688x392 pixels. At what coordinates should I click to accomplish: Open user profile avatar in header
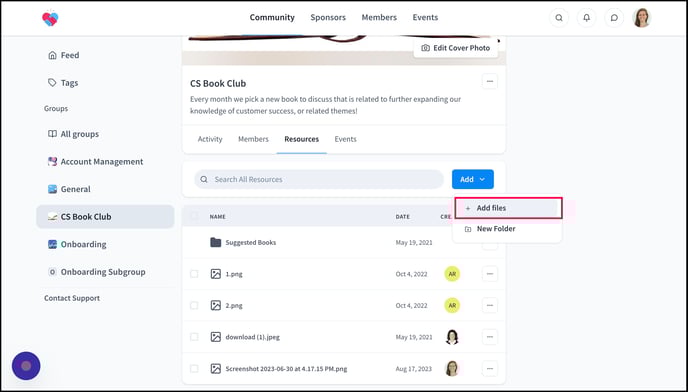pyautogui.click(x=641, y=18)
